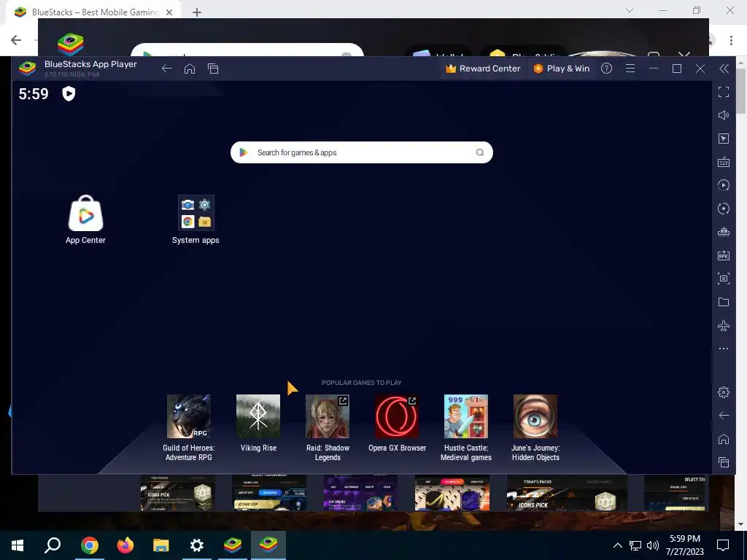Open the browser three-dot menu
Screen dimensions: 747x560
[731, 41]
